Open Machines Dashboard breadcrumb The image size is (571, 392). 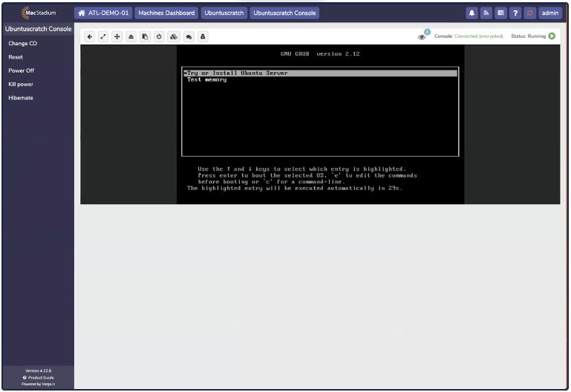166,13
